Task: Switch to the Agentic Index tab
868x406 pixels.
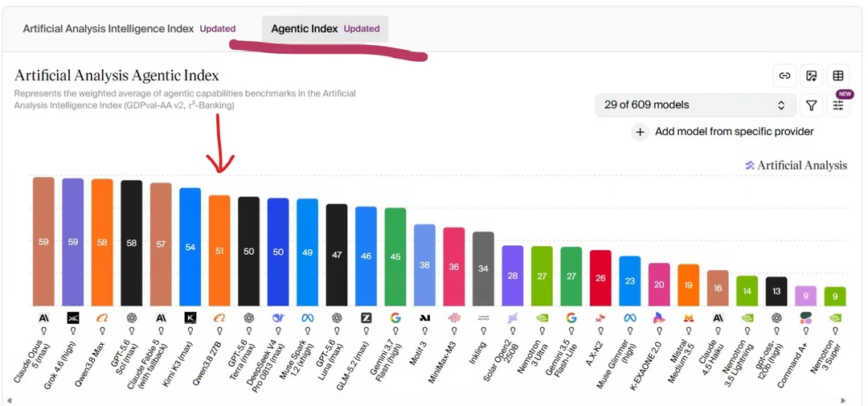Action: click(325, 29)
